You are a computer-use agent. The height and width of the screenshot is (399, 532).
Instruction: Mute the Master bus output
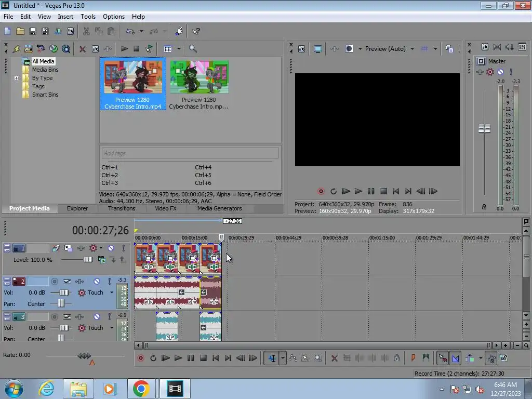500,72
